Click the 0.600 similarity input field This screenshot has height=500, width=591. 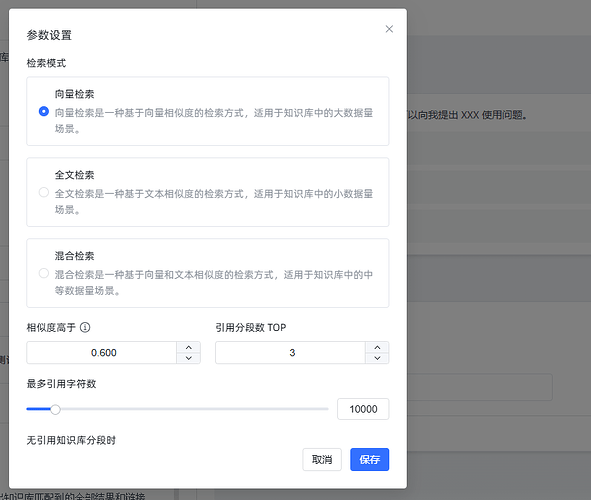tap(102, 353)
